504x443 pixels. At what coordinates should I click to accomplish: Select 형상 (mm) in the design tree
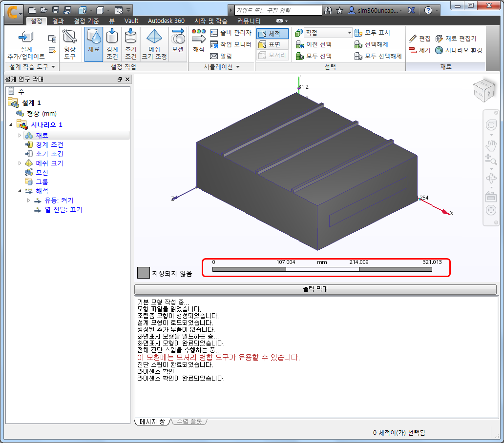pyautogui.click(x=42, y=114)
